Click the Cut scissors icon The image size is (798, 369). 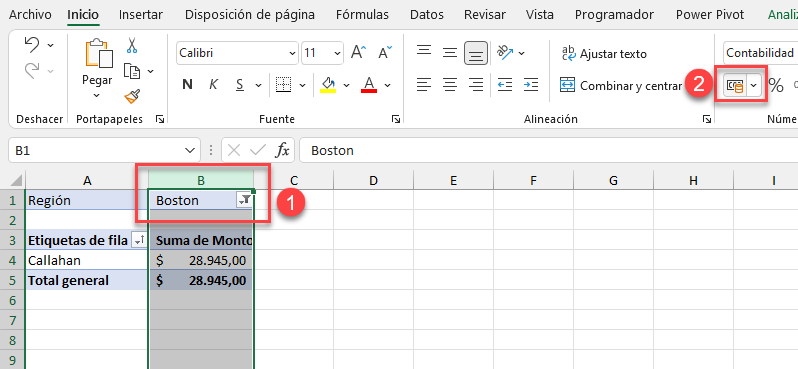coord(132,45)
